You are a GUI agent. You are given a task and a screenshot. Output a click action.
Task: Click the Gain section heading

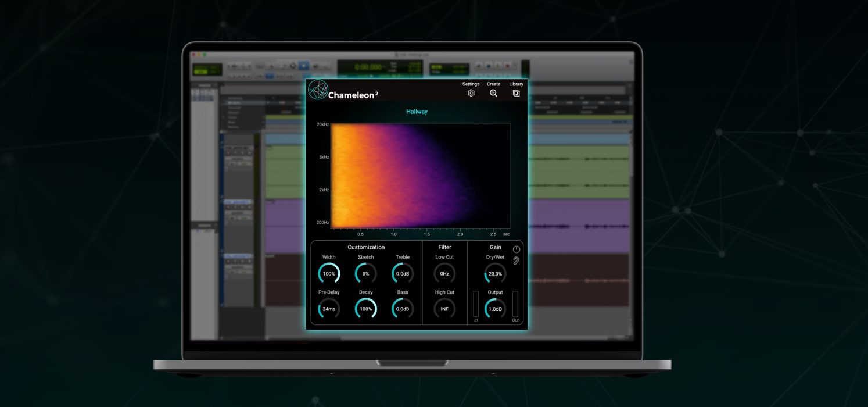495,247
